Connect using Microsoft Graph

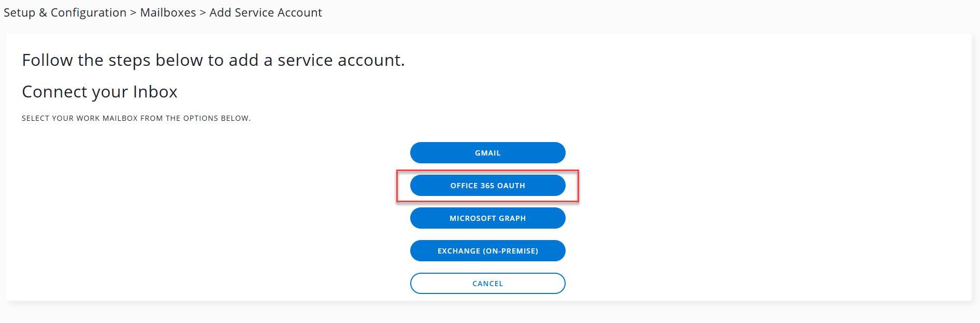pos(487,218)
